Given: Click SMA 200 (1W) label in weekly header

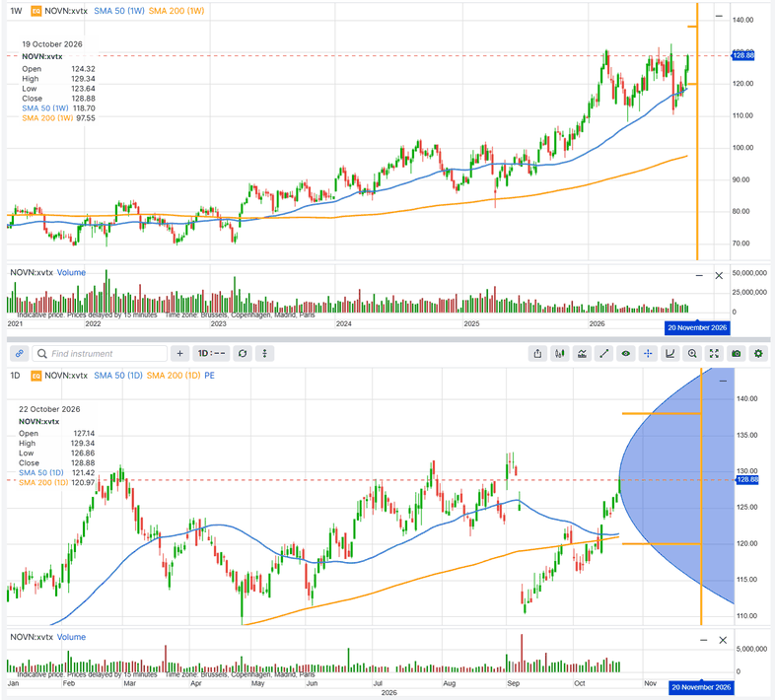Looking at the screenshot, I should point(176,11).
